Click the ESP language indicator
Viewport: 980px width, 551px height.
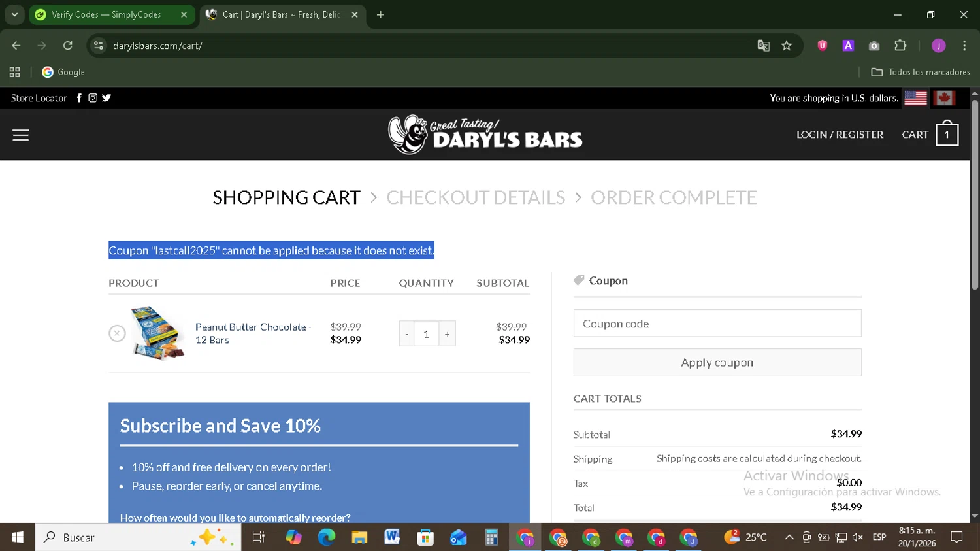[879, 537]
